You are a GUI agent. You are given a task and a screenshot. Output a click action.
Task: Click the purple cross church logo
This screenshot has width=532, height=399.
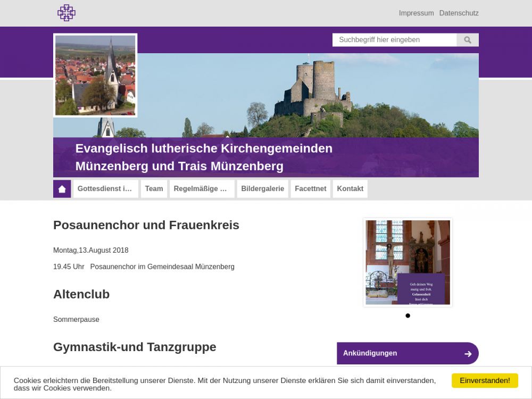[66, 13]
